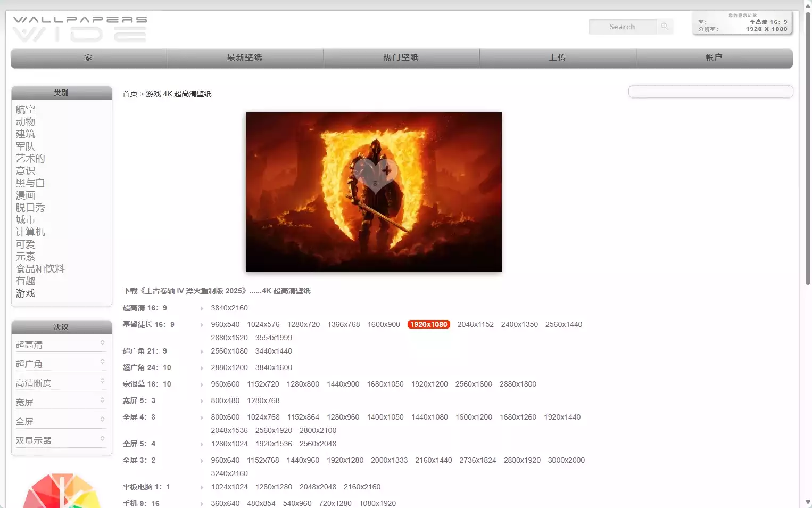Open the 脱口秀 category

[30, 207]
